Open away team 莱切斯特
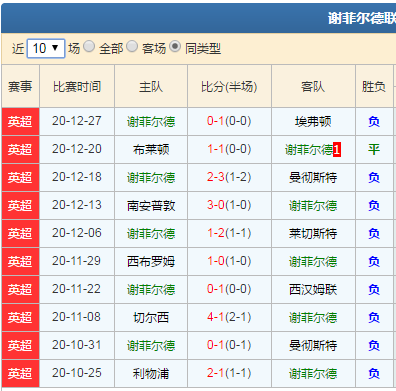 [x=313, y=234]
